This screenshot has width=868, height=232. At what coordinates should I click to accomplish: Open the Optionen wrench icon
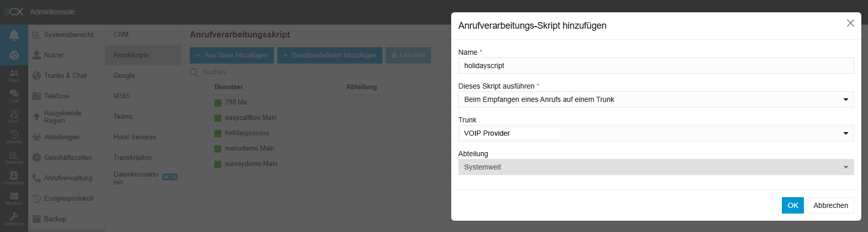click(14, 219)
